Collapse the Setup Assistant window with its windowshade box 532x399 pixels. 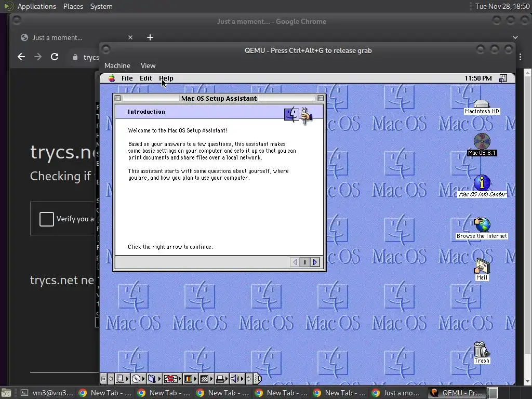320,98
